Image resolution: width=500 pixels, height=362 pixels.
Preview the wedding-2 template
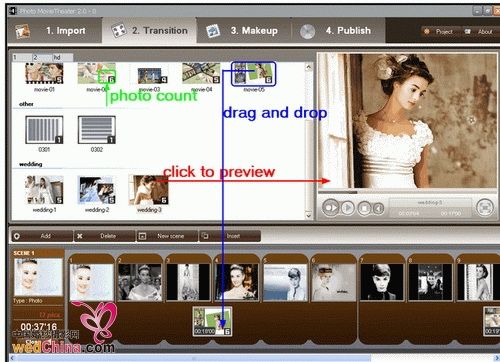[97, 190]
